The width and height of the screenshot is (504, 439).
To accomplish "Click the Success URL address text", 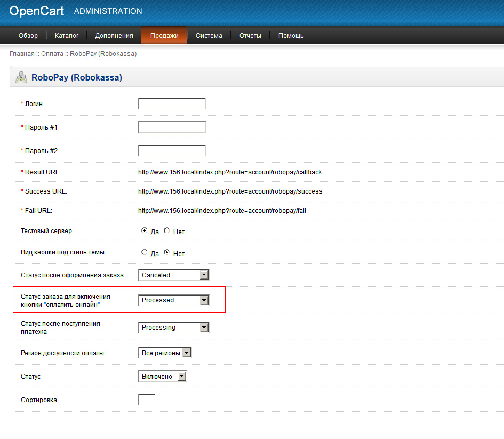I will coord(230,191).
